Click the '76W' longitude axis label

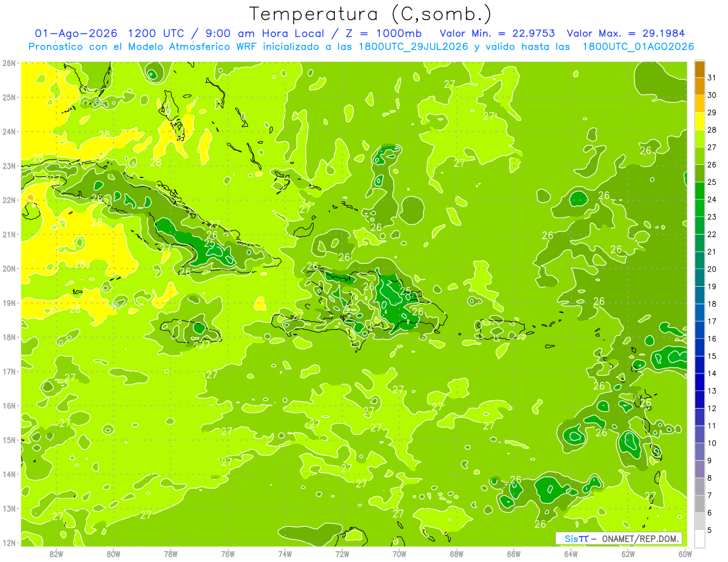tap(227, 554)
